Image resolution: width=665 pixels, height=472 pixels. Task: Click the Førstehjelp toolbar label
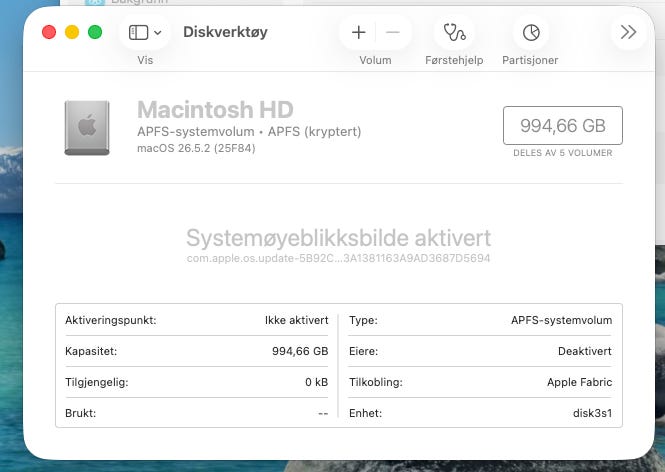coord(454,60)
